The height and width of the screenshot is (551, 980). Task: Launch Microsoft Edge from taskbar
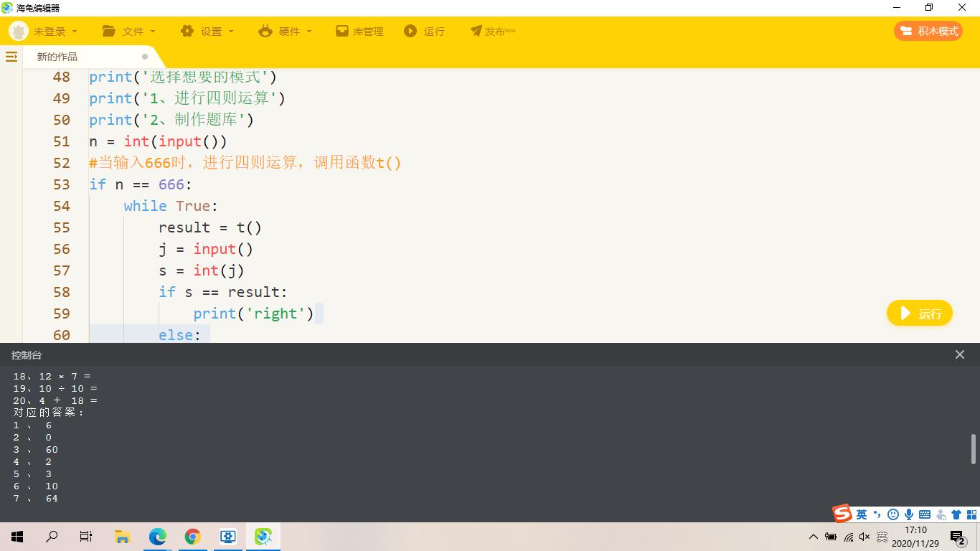157,537
